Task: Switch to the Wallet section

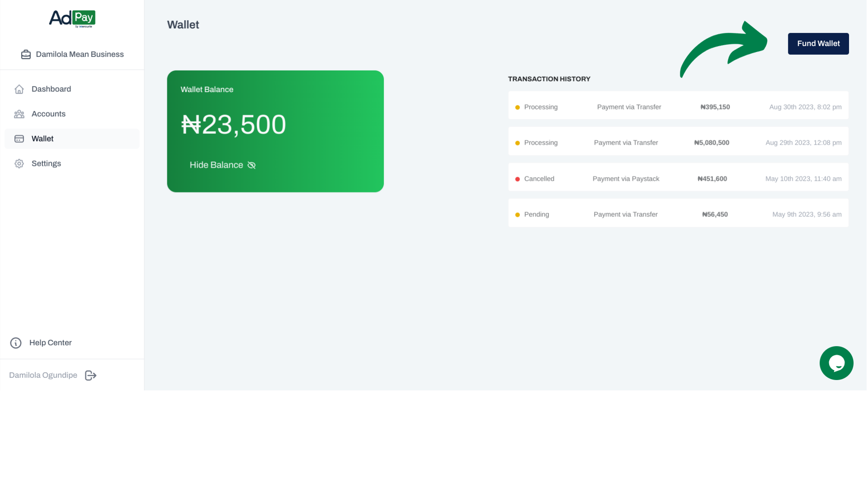Action: coord(42,139)
